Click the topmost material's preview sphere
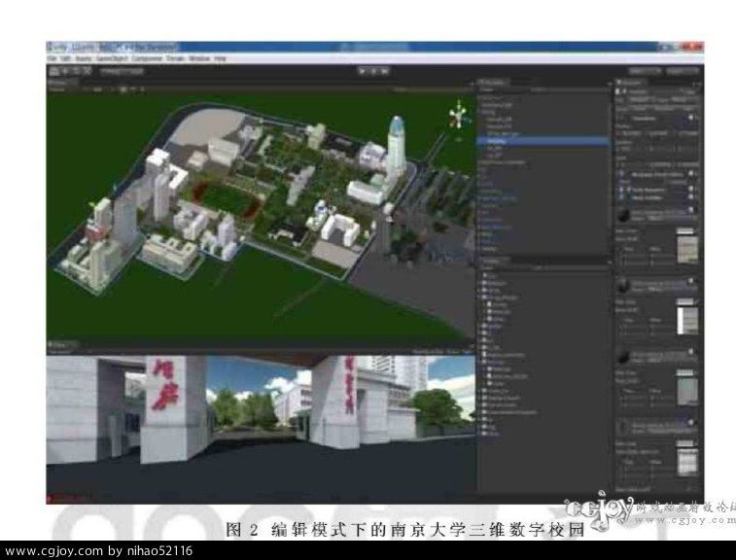The image size is (736, 560). coord(623,216)
